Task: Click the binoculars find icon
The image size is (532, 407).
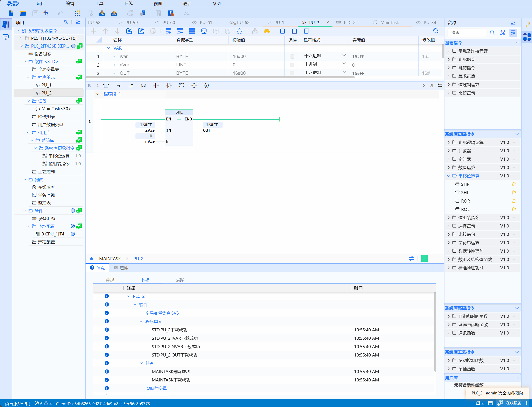Action: click(267, 31)
